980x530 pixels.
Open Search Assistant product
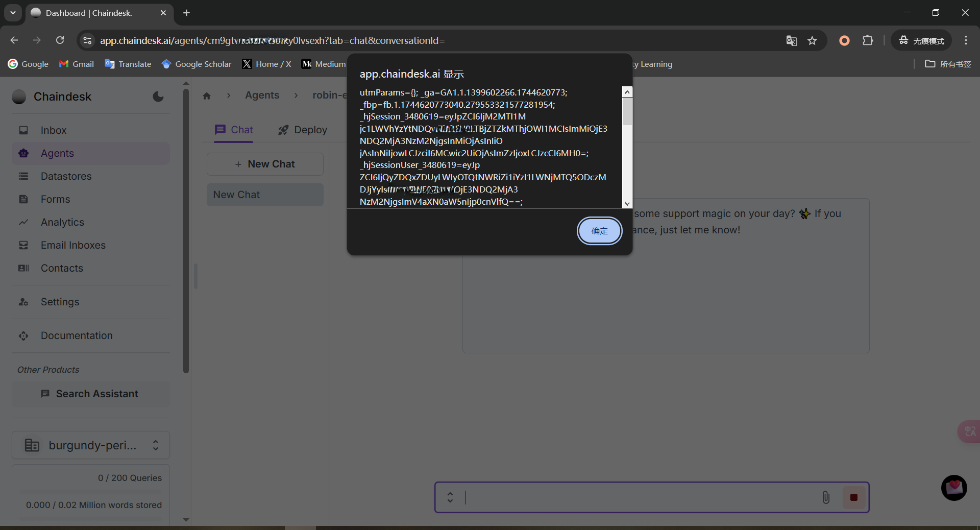point(91,394)
